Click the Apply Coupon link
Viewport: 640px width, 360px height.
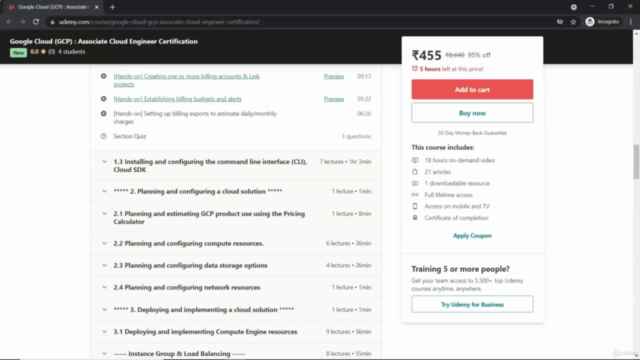(x=472, y=236)
